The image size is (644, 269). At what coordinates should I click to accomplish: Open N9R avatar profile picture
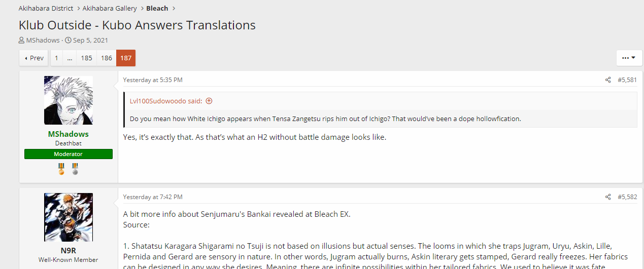click(x=69, y=217)
